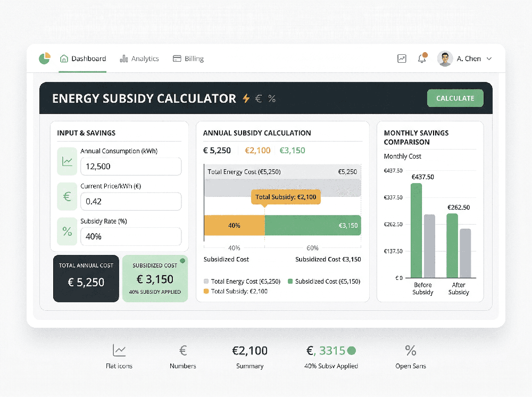
Task: Click the €262.50 label above After Subsidy
Action: click(459, 208)
